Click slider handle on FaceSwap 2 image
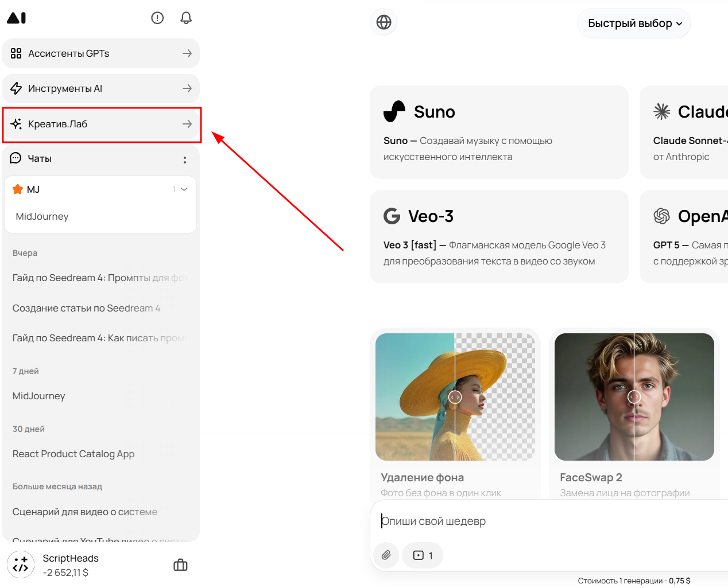This screenshot has height=588, width=728. [634, 397]
